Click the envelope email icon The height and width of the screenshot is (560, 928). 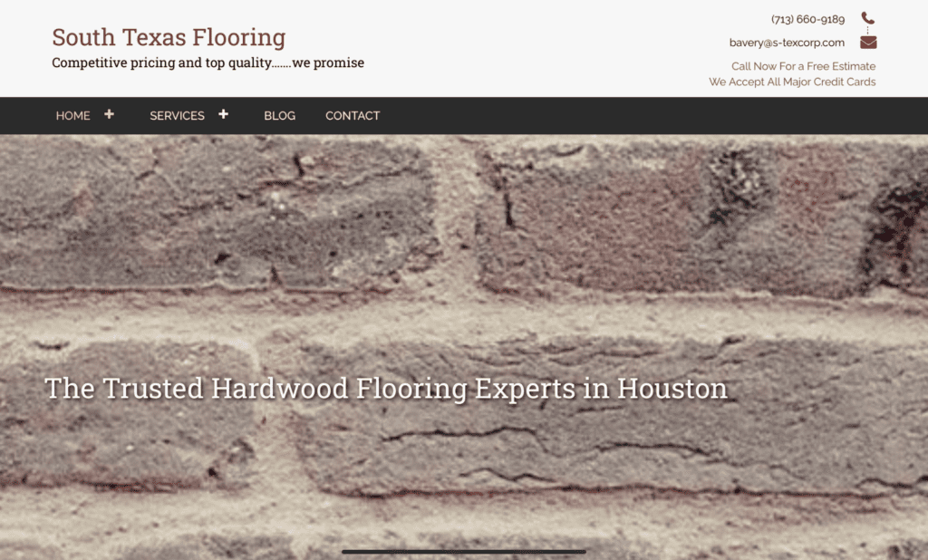click(868, 43)
